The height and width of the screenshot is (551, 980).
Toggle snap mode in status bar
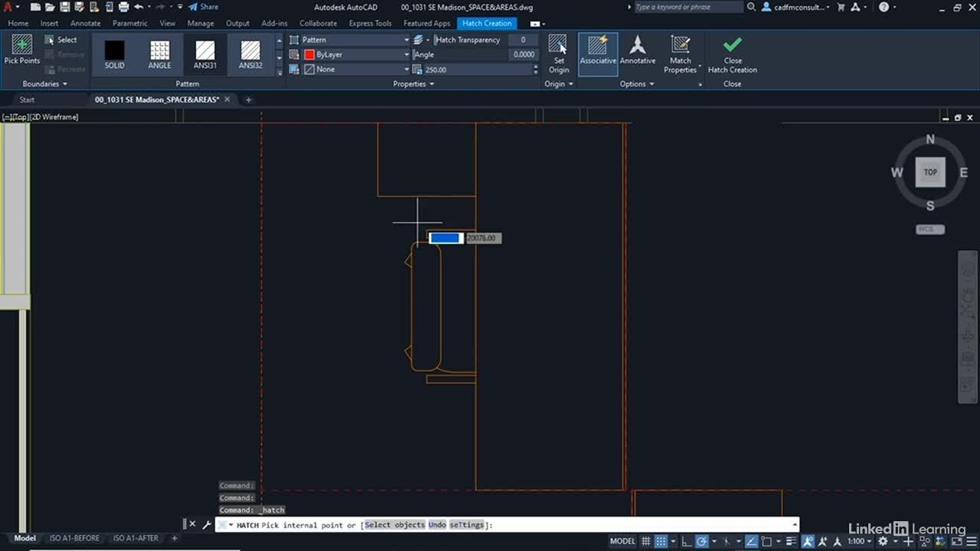tap(661, 541)
